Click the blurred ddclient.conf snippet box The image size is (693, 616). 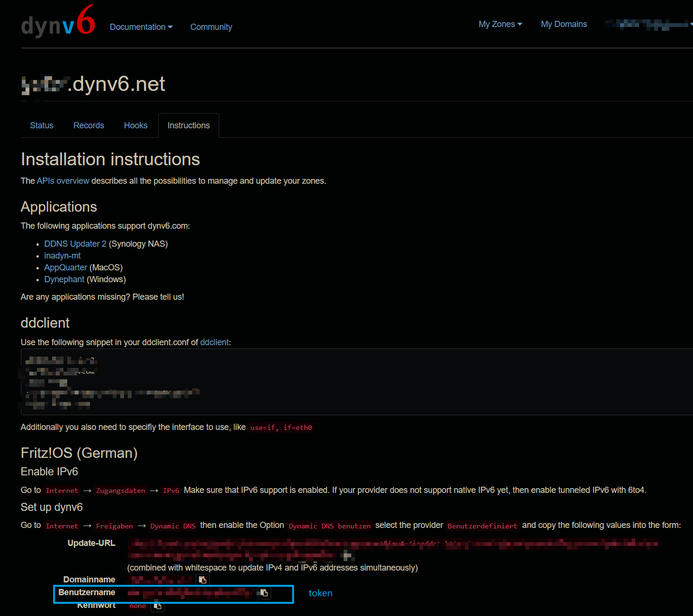click(357, 382)
